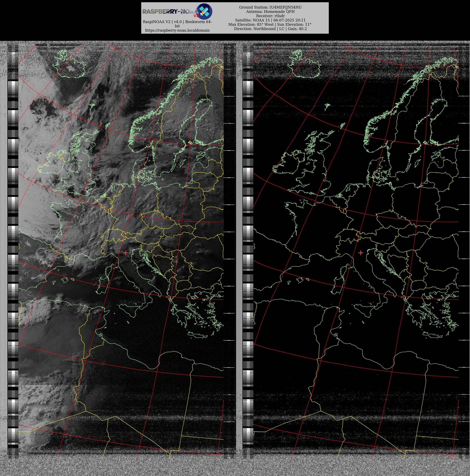This screenshot has width=470, height=476.
Task: Click the 'Ground Station: IU4MEP|JN54NU' line
Action: pyautogui.click(x=270, y=7)
